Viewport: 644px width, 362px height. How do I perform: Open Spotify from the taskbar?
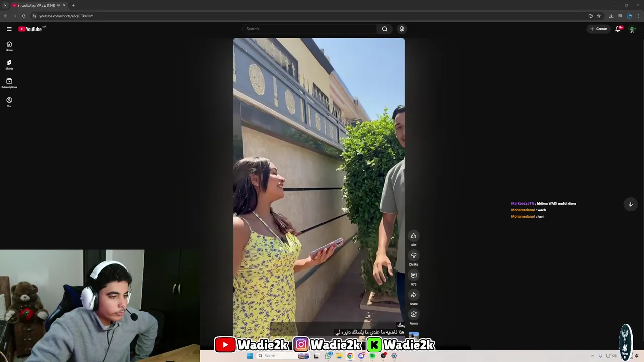[x=372, y=356]
